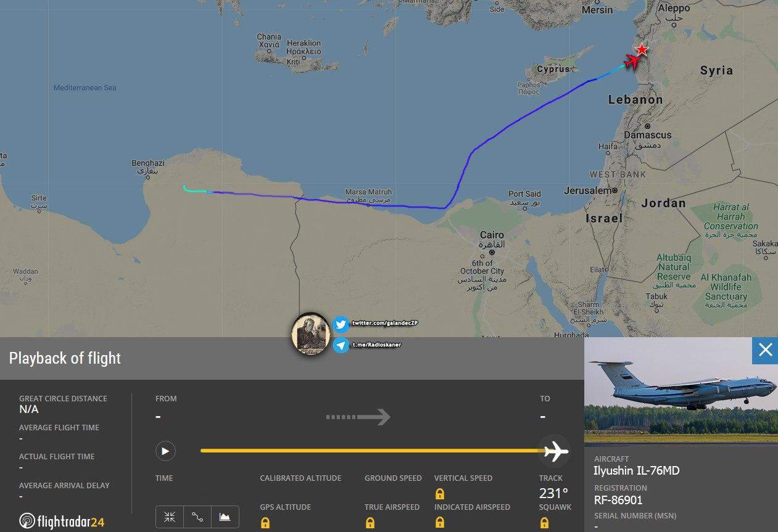Click the lock icon under True Airspeed
The width and height of the screenshot is (778, 532).
click(370, 523)
